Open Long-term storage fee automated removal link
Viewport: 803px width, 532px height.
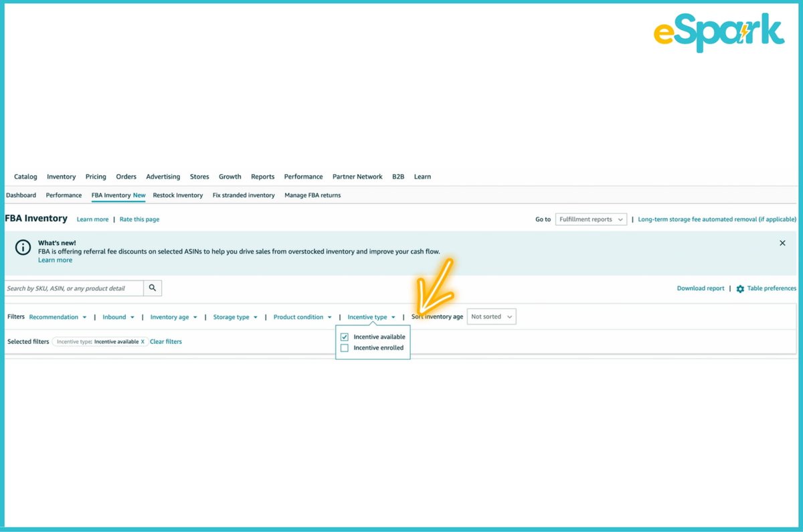point(717,219)
